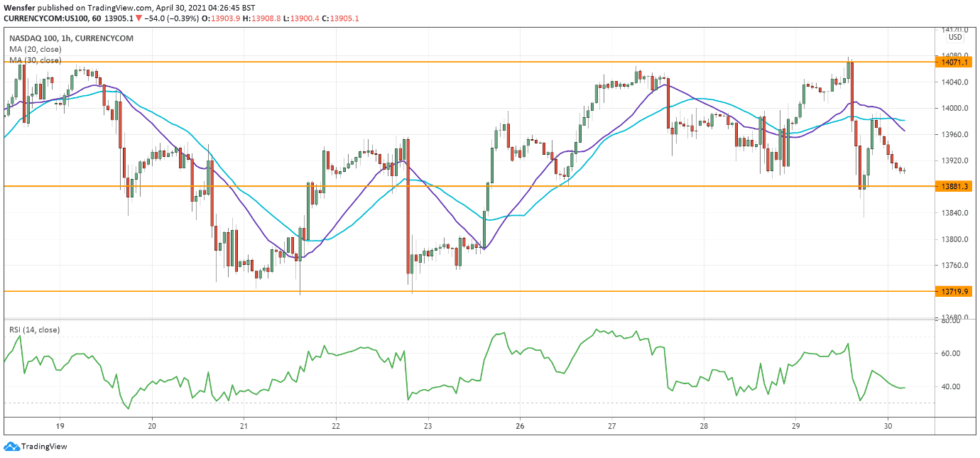The width and height of the screenshot is (980, 458).
Task: Click date 23 on the time axis
Action: pos(428,426)
